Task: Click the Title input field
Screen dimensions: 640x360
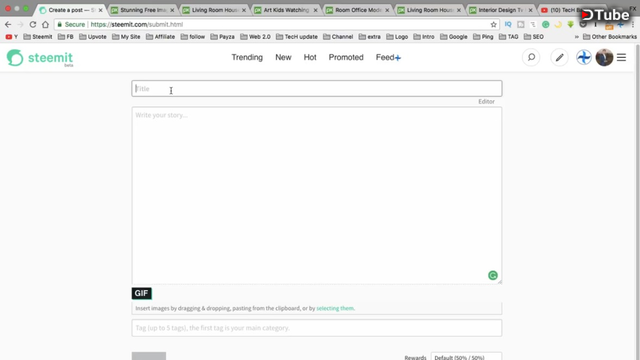Action: [317, 89]
